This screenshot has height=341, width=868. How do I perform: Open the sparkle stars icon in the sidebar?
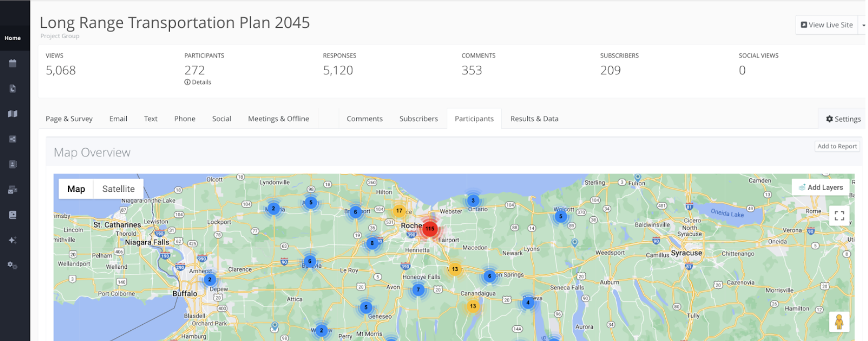tap(13, 240)
